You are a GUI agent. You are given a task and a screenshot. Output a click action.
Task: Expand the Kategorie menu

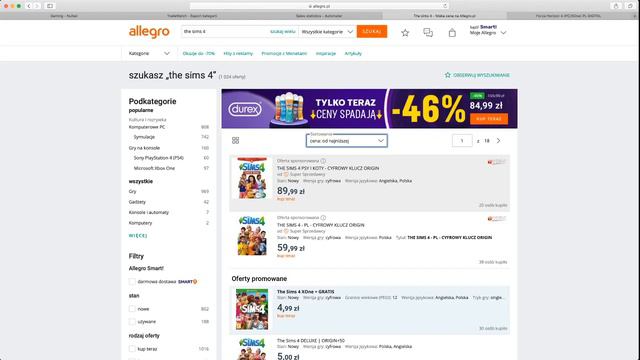149,53
